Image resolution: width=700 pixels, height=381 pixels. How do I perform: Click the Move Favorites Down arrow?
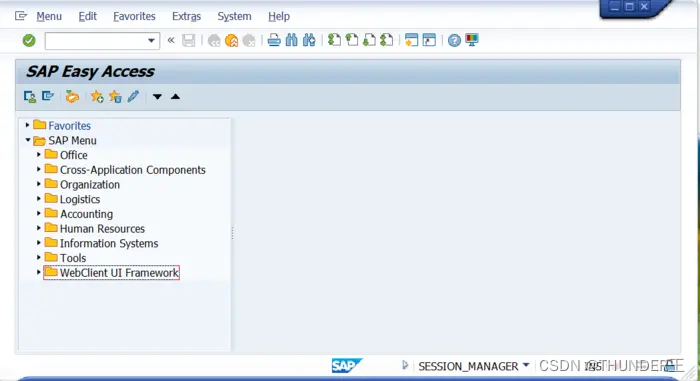157,96
